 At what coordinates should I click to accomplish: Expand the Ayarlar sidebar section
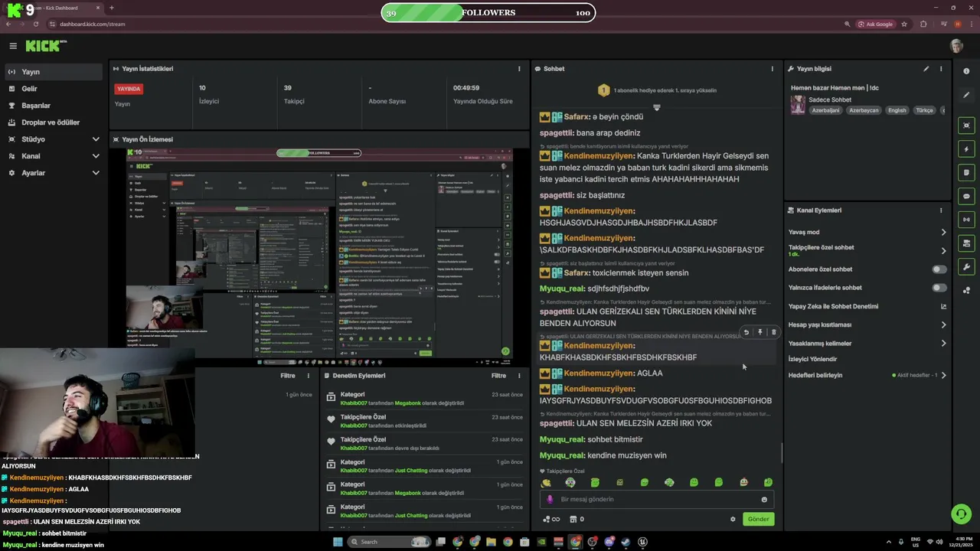[x=96, y=173]
